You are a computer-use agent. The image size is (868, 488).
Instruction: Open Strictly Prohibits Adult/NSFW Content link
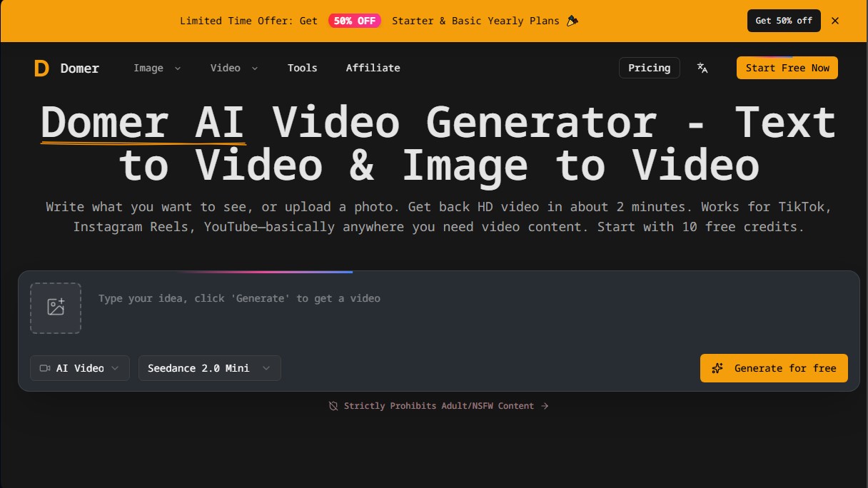[x=439, y=406]
